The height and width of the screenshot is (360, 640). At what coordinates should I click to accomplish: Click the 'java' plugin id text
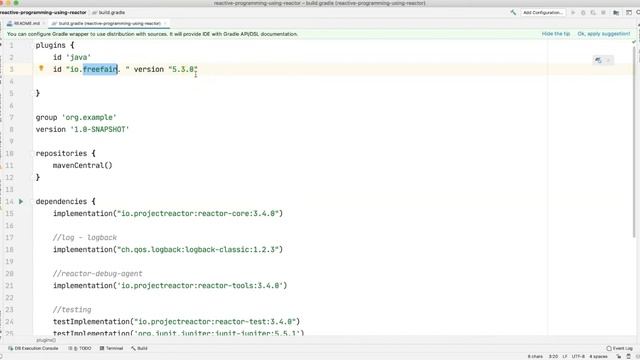[x=78, y=58]
